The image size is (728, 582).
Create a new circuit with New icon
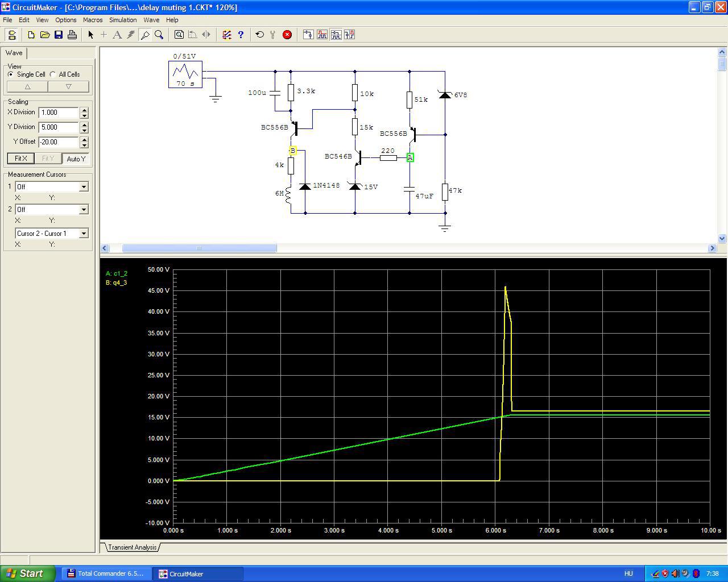tap(31, 35)
